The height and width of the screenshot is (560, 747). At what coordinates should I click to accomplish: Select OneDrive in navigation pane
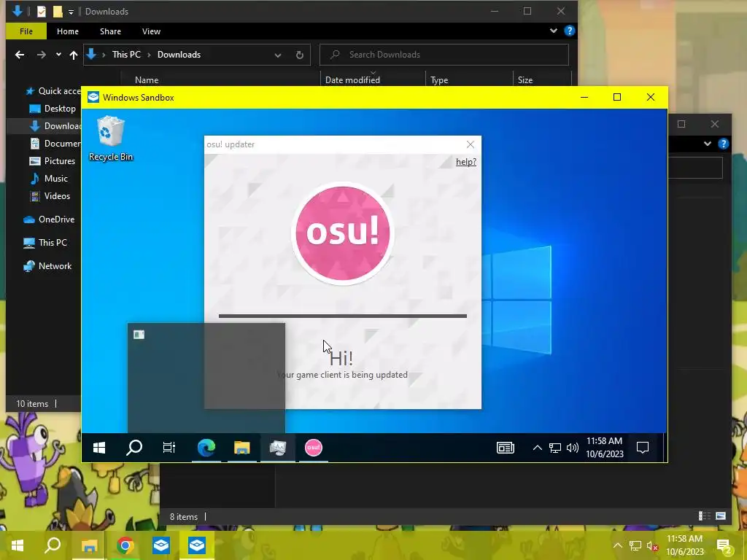49,219
